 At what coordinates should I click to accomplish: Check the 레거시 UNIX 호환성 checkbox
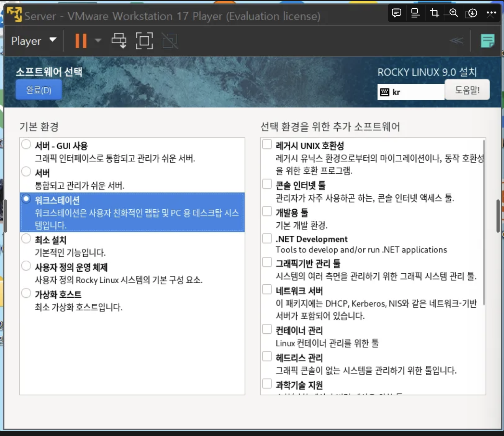[x=267, y=144]
